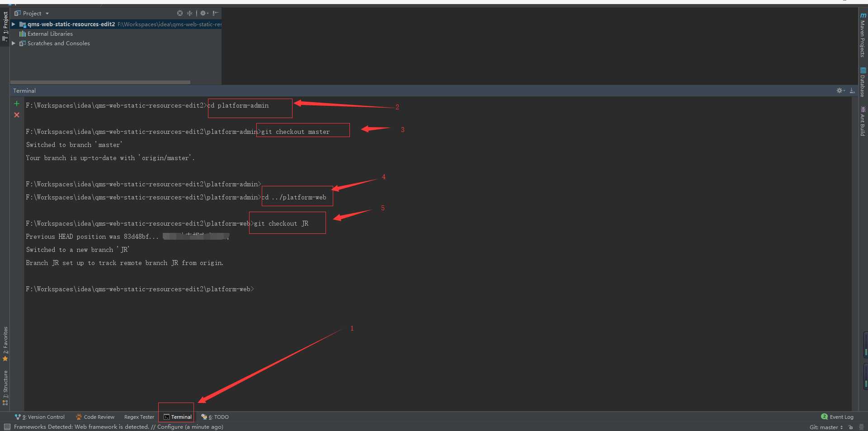The width and height of the screenshot is (868, 431).
Task: Open the Database side tab
Action: (863, 82)
